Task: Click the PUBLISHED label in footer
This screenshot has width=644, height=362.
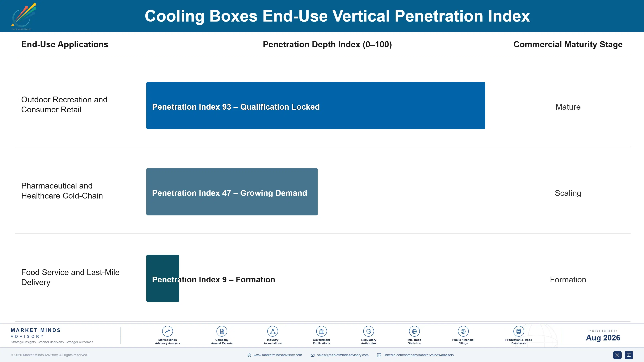Action: tap(603, 331)
